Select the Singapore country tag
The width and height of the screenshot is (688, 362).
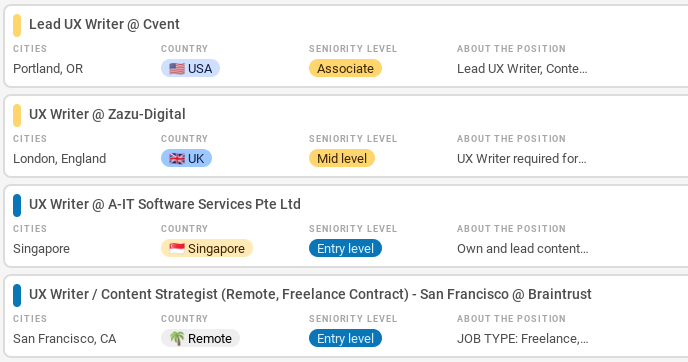[207, 248]
